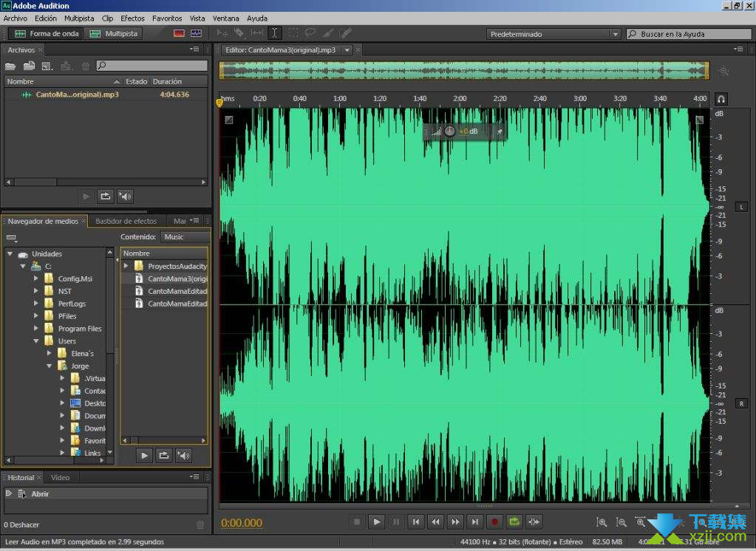Click Import File icon in Archivos panel
This screenshot has height=551, width=756.
coord(29,66)
